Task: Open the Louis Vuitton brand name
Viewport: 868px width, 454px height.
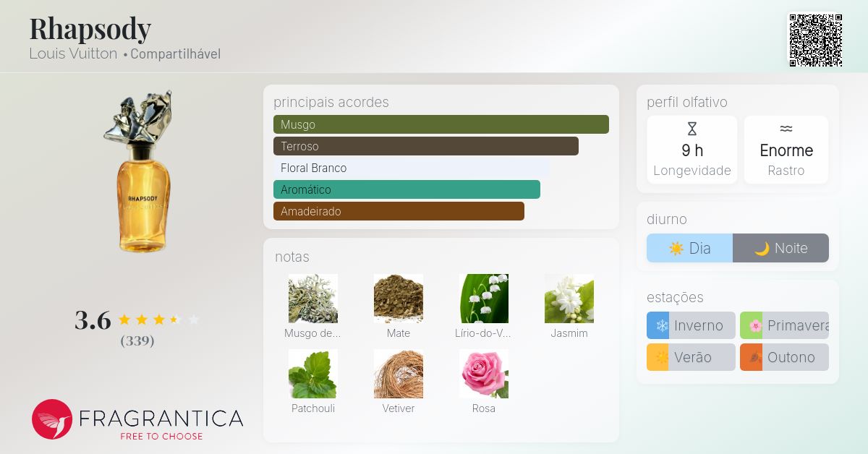Action: click(x=73, y=53)
